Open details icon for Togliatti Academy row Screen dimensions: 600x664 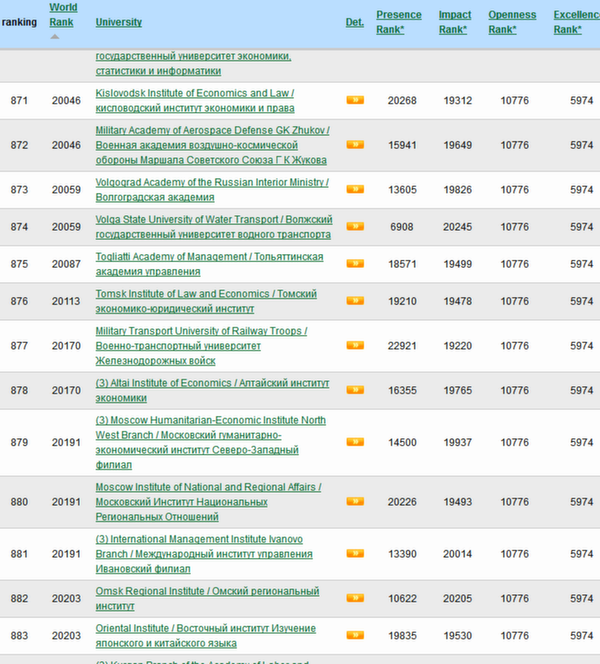355,264
